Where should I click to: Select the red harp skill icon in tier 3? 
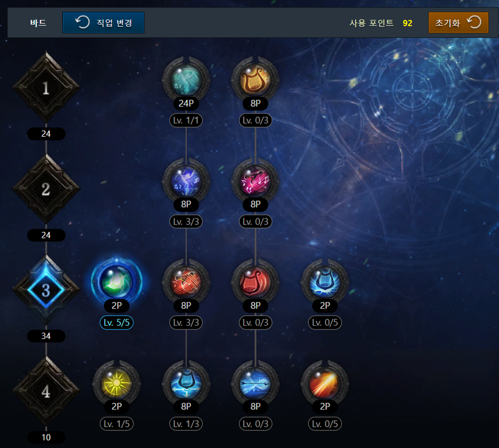pyautogui.click(x=255, y=282)
